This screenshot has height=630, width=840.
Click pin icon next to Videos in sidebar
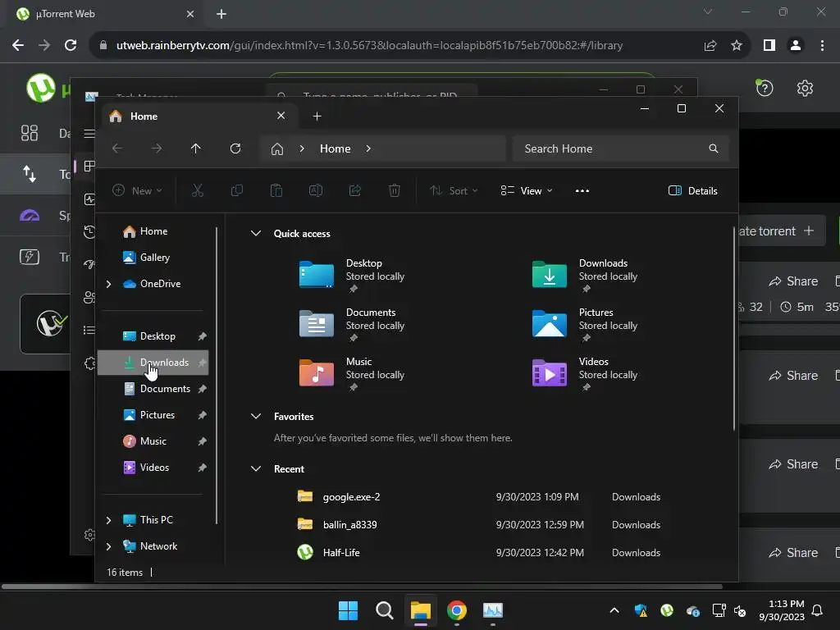[202, 468]
